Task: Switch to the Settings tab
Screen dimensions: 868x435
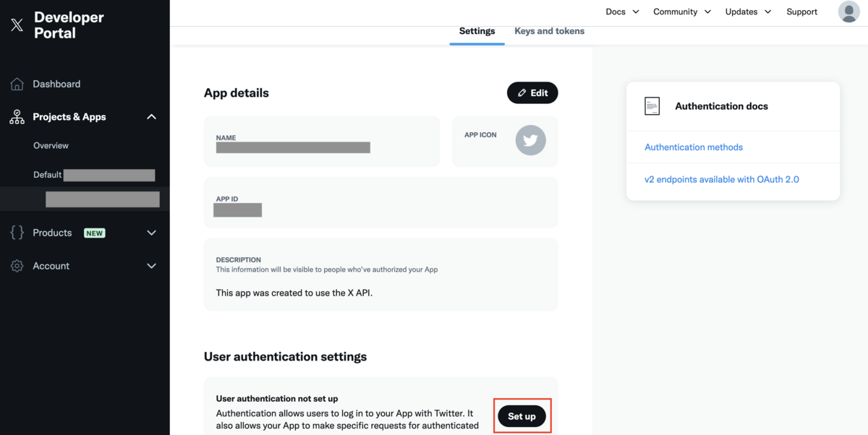Action: point(477,31)
